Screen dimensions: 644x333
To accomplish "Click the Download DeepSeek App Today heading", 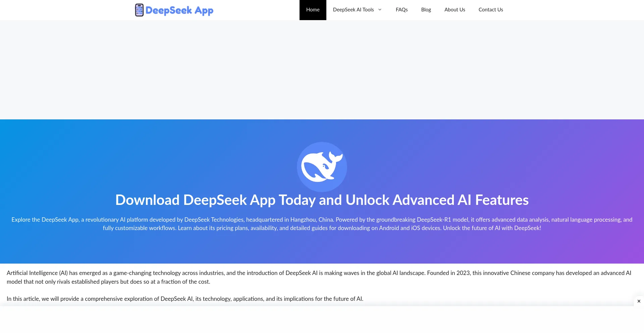I will (322, 200).
